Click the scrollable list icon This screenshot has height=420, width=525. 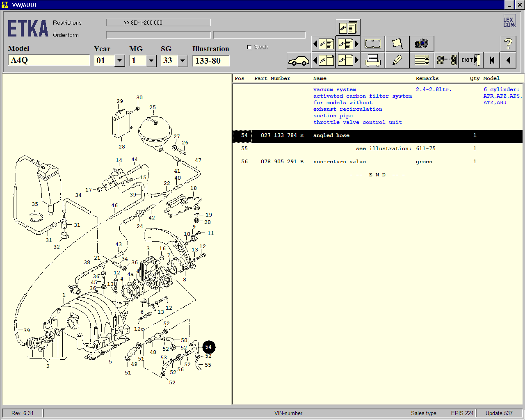click(422, 60)
